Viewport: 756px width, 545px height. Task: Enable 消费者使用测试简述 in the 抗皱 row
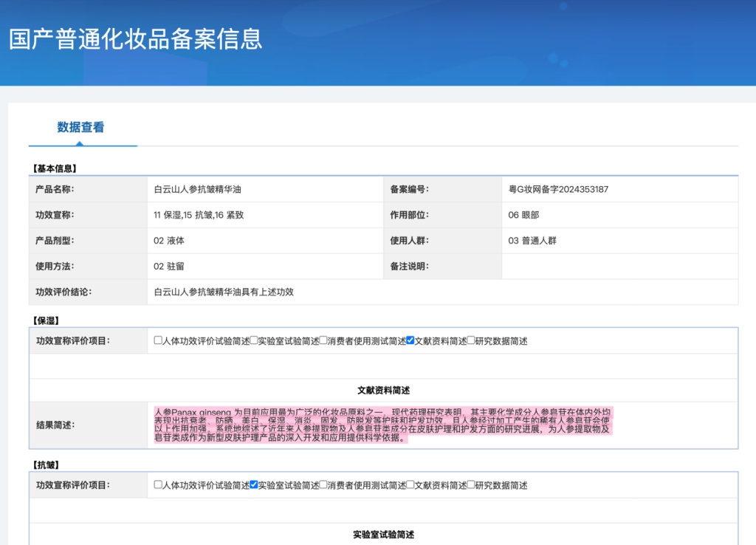323,485
